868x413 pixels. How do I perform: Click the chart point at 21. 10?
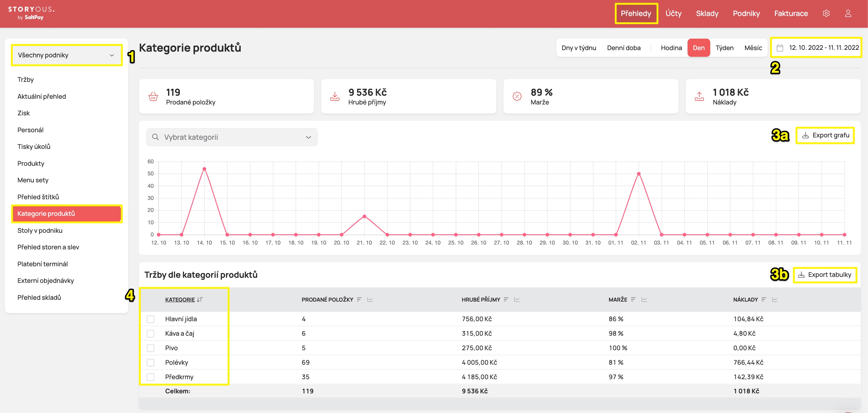click(x=364, y=216)
